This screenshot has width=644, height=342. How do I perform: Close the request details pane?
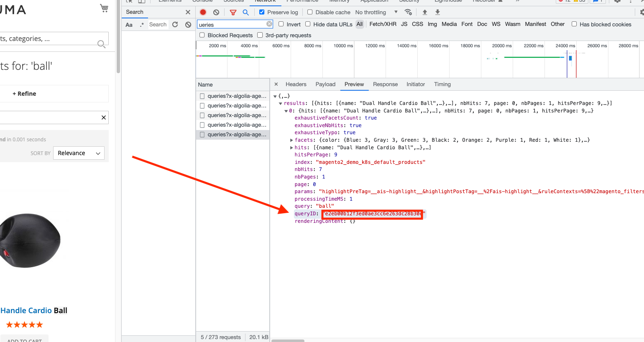coord(276,84)
